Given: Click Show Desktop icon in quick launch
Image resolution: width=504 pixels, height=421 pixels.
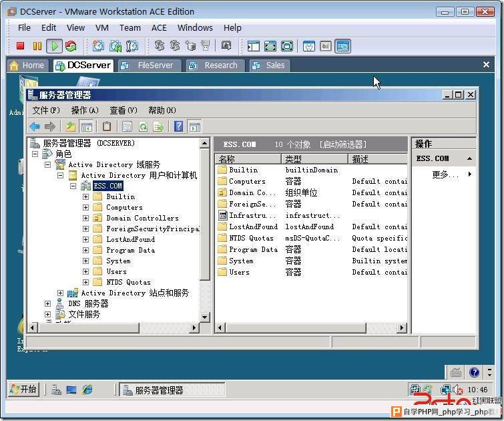Looking at the screenshot, I should click(71, 390).
